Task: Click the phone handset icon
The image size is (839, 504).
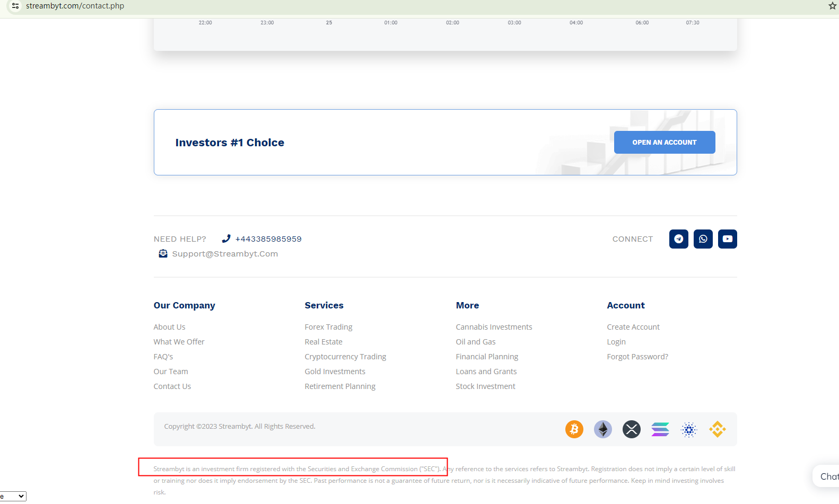Action: (226, 238)
